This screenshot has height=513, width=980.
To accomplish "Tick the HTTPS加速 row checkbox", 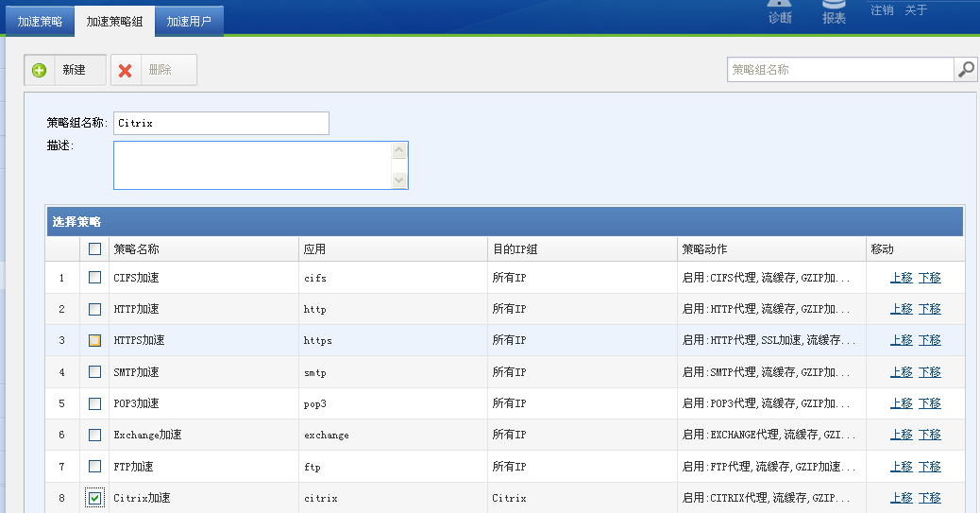I will coord(94,340).
